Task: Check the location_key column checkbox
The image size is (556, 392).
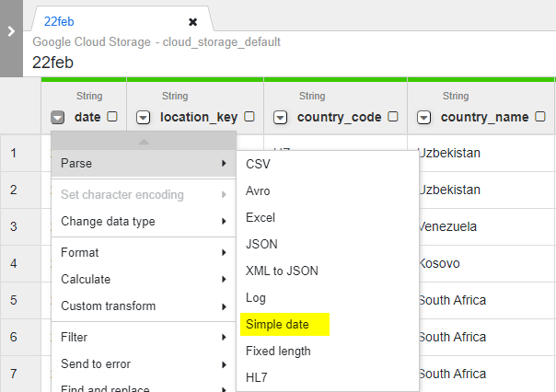Action: click(x=249, y=117)
